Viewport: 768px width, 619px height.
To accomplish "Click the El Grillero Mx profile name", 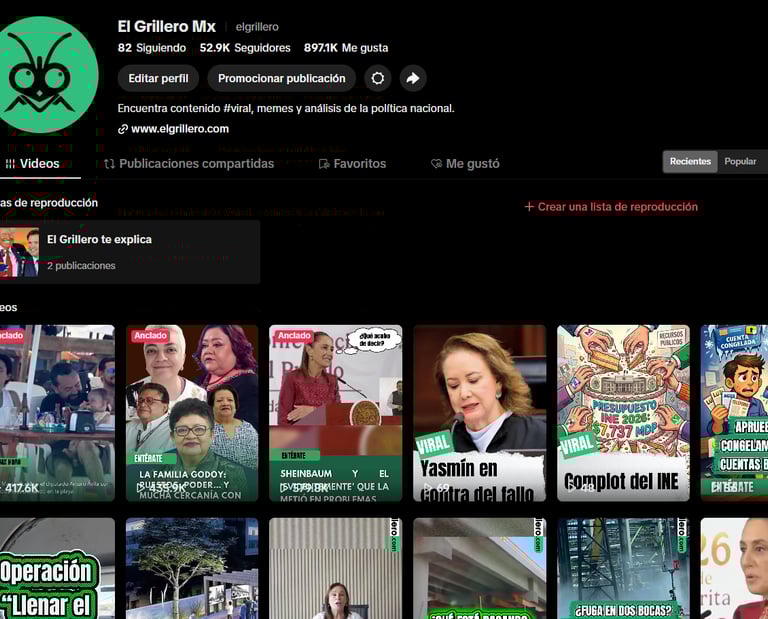I will pyautogui.click(x=167, y=26).
